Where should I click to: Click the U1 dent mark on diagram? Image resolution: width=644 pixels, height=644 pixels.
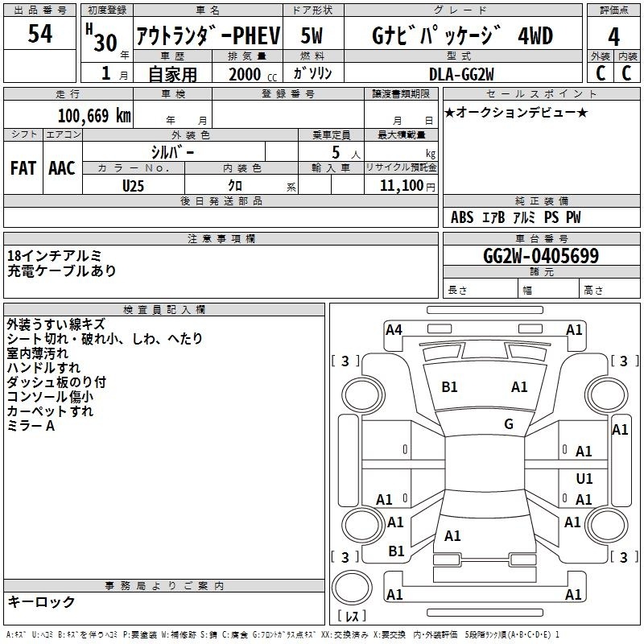pyautogui.click(x=584, y=479)
